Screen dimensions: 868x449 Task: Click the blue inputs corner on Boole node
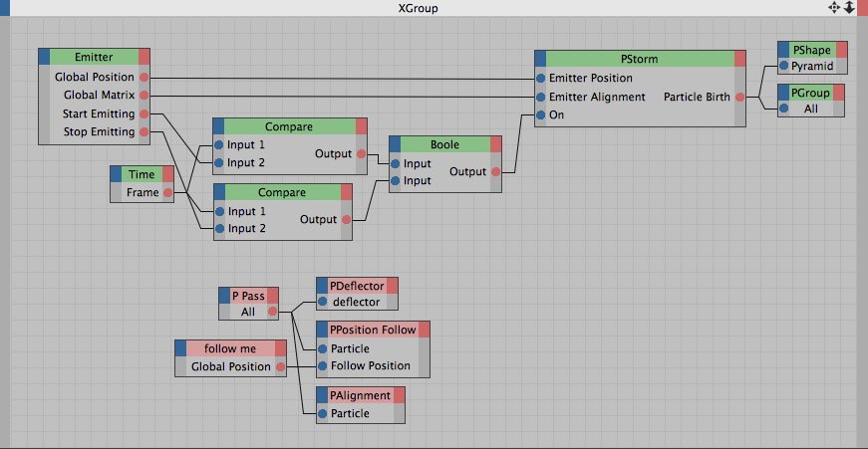396,144
